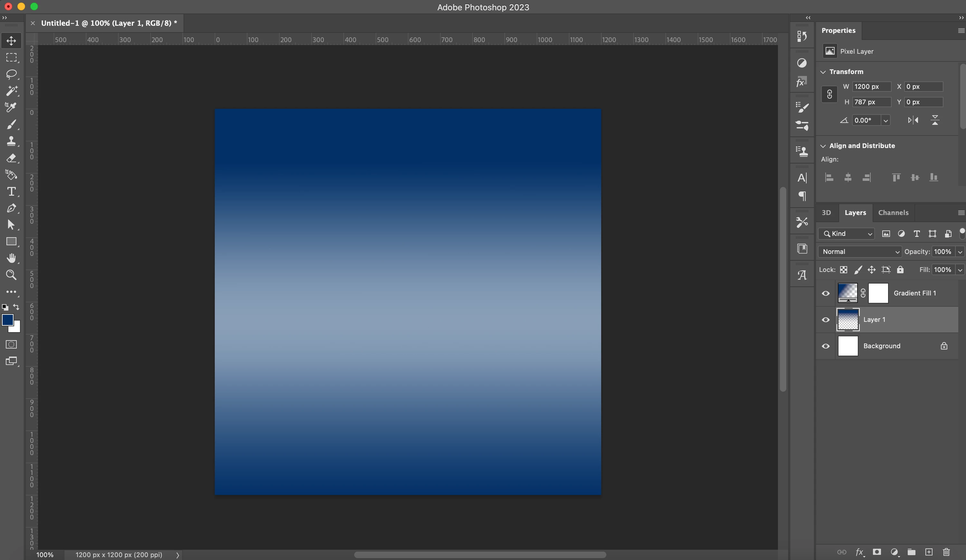Select the Hand tool

(x=11, y=258)
